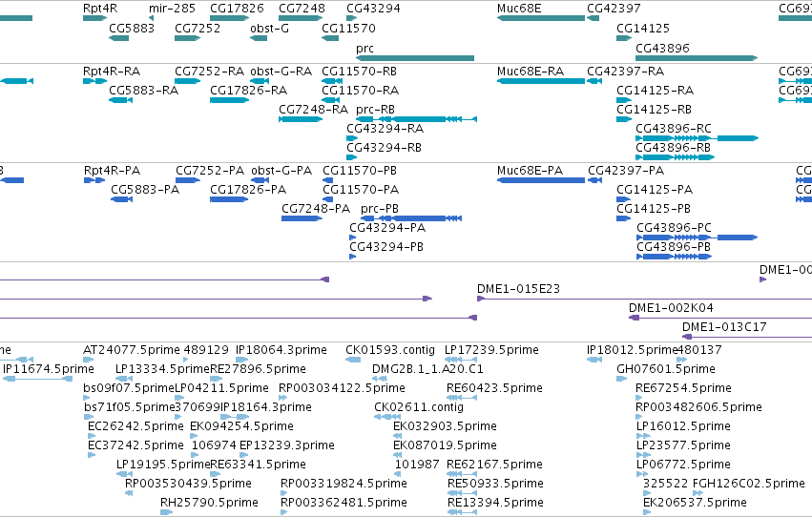
Task: Open the CG43896-PB protein label
Action: 674,247
